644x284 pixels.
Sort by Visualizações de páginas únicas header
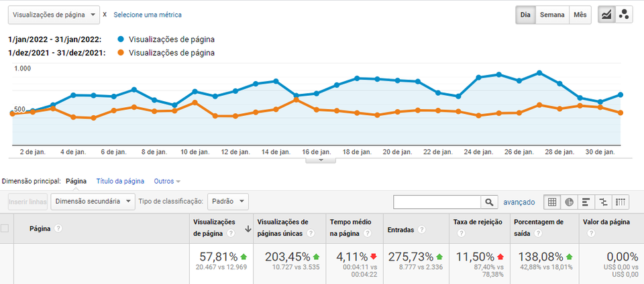282,228
